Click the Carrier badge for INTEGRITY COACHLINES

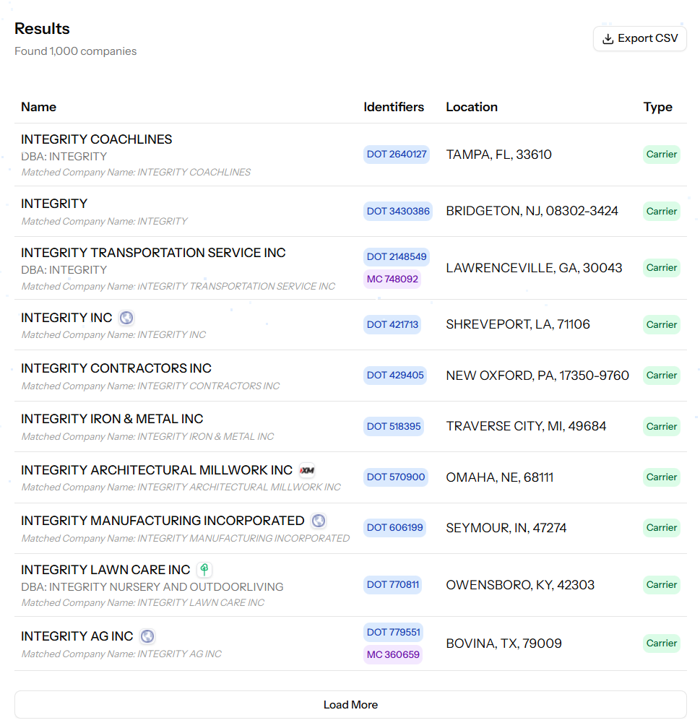click(x=661, y=154)
